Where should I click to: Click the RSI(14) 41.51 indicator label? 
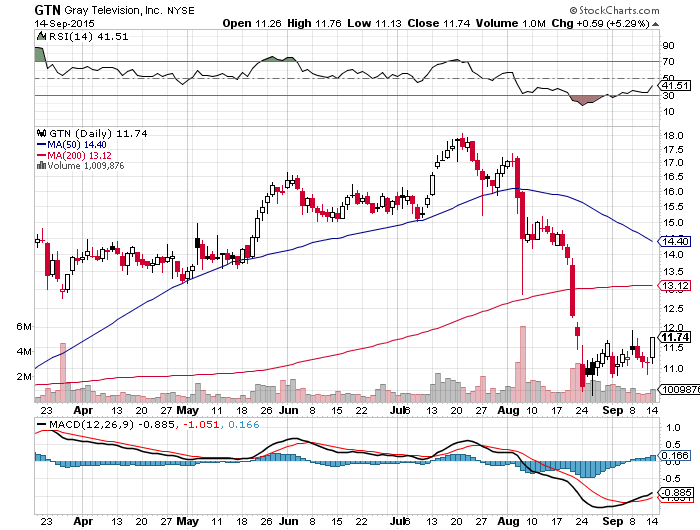(x=88, y=37)
